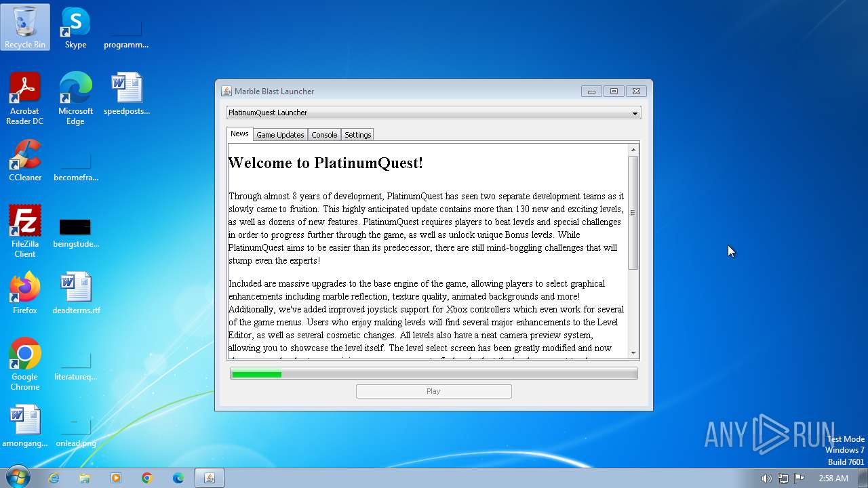
Task: Minimize the Marble Blast Launcher window
Action: pyautogui.click(x=591, y=91)
